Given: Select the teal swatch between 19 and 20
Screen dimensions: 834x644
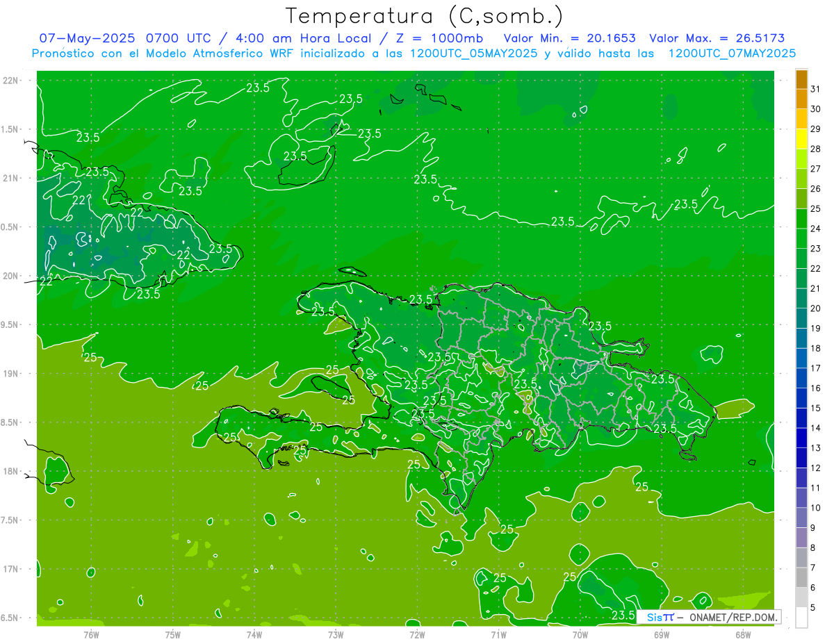Looking at the screenshot, I should 801,319.
